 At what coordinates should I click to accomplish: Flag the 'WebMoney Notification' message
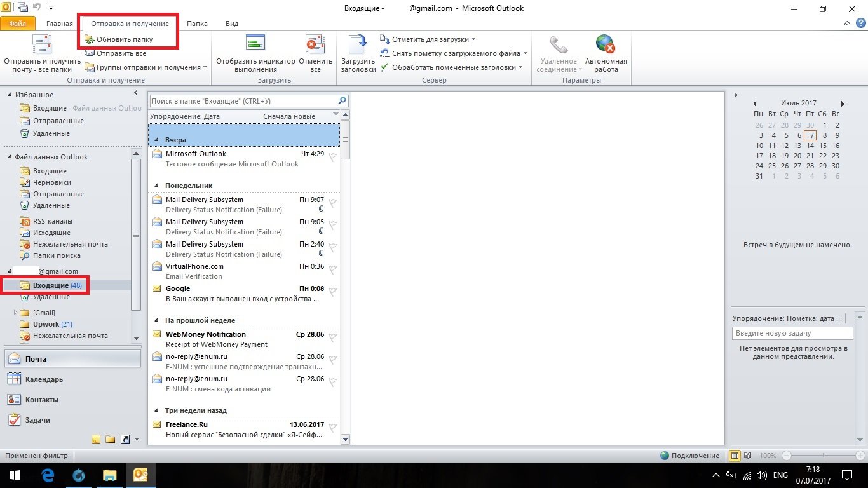coord(332,339)
